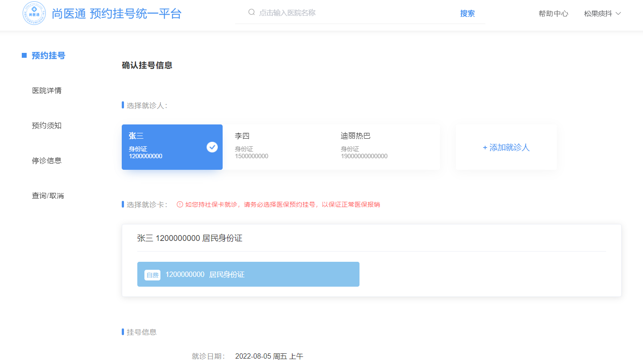Click the checkmark icon on 张三 card
Screen dimensions: 643x364
pos(212,147)
